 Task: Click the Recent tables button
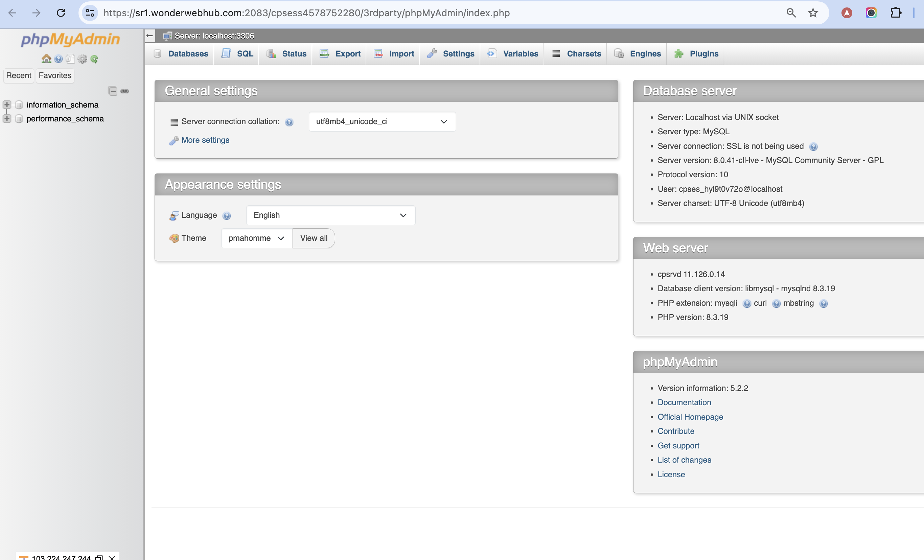[18, 75]
